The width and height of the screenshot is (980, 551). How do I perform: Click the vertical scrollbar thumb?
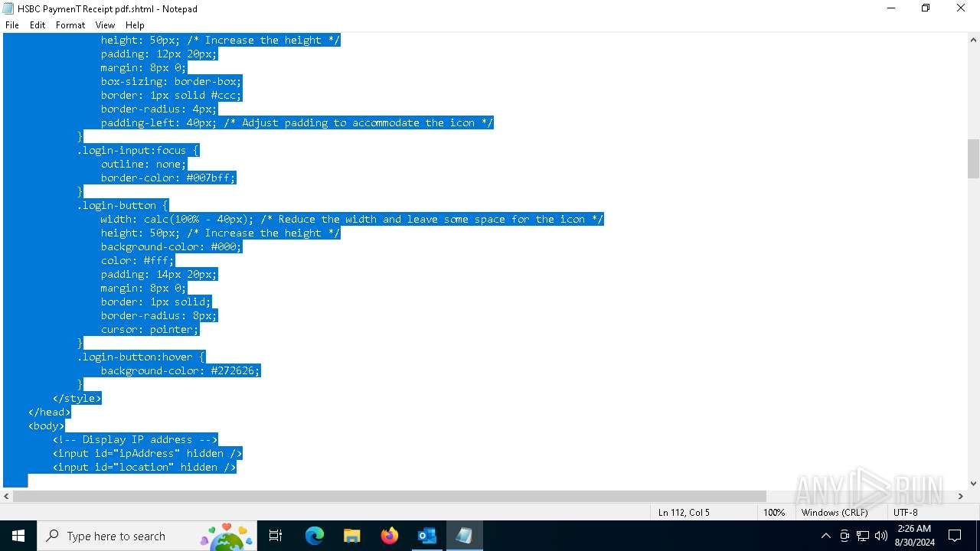click(x=973, y=158)
